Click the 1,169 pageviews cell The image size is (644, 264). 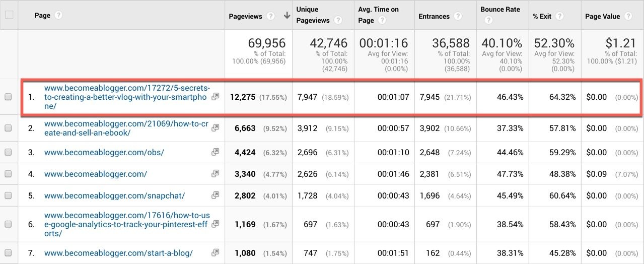[x=245, y=224]
